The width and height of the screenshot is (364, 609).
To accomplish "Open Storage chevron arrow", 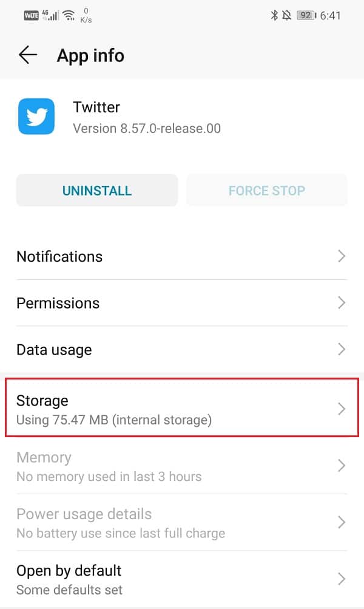I will (x=342, y=409).
